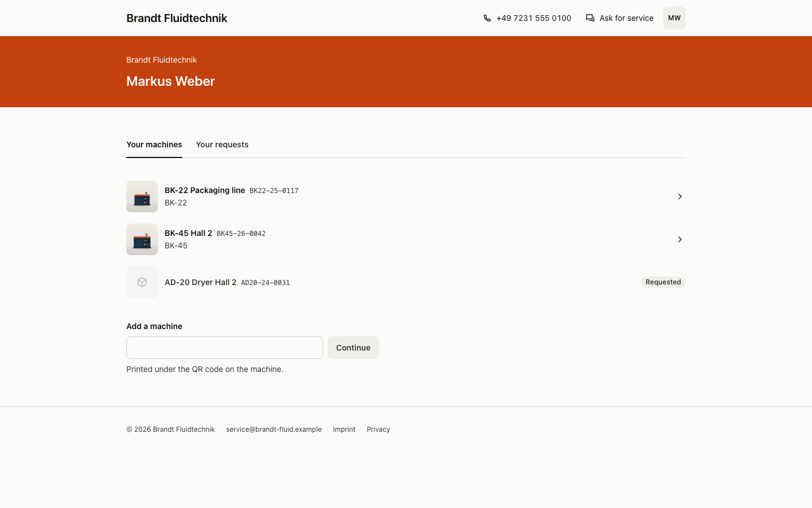Click serial number BK45-26-0042
812x508 pixels.
pos(241,234)
